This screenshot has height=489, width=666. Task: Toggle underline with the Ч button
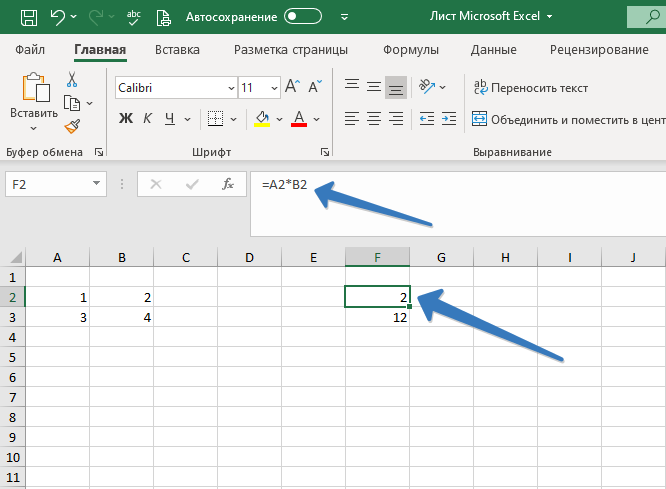[170, 119]
